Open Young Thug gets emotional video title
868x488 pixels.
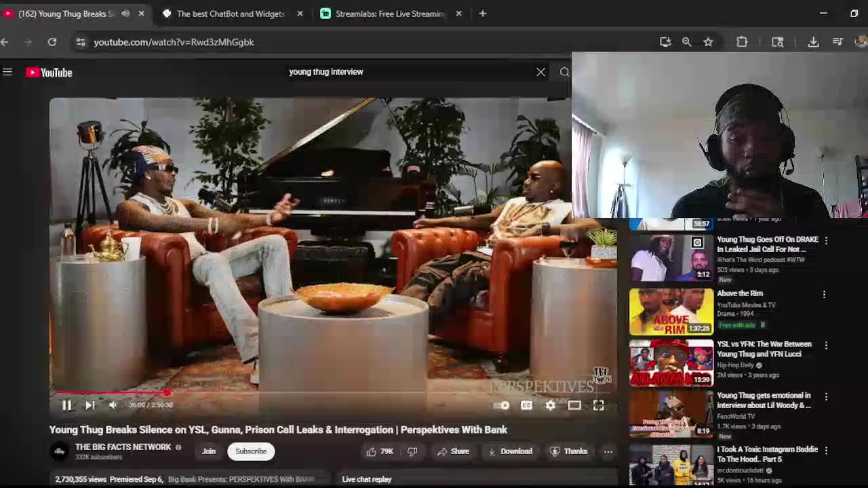click(764, 401)
